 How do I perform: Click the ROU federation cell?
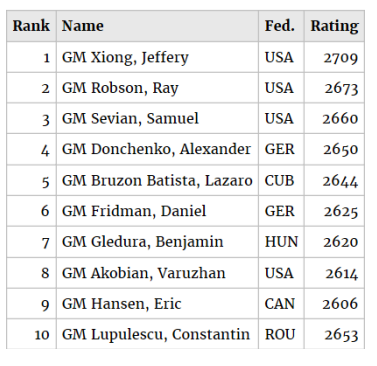(x=280, y=335)
